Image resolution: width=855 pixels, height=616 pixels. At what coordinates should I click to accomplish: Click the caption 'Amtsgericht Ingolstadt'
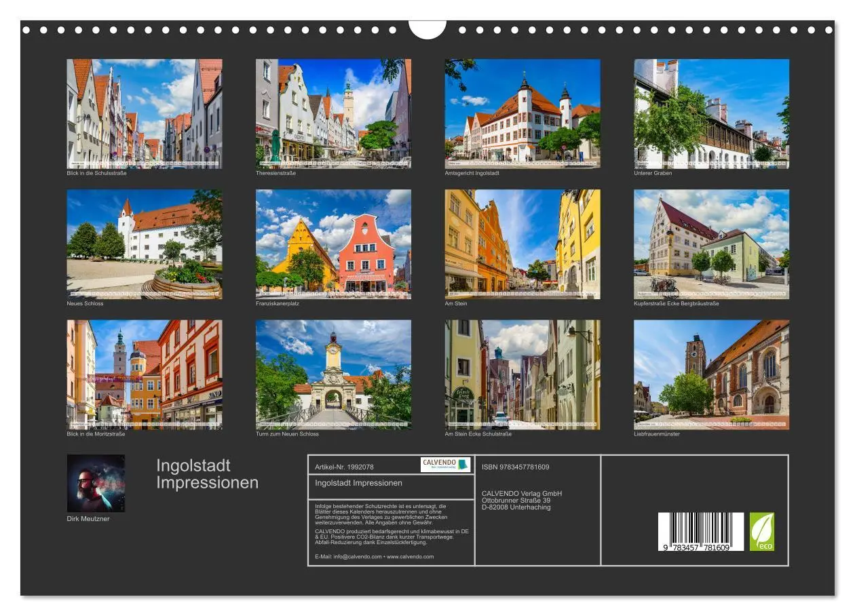coord(472,173)
